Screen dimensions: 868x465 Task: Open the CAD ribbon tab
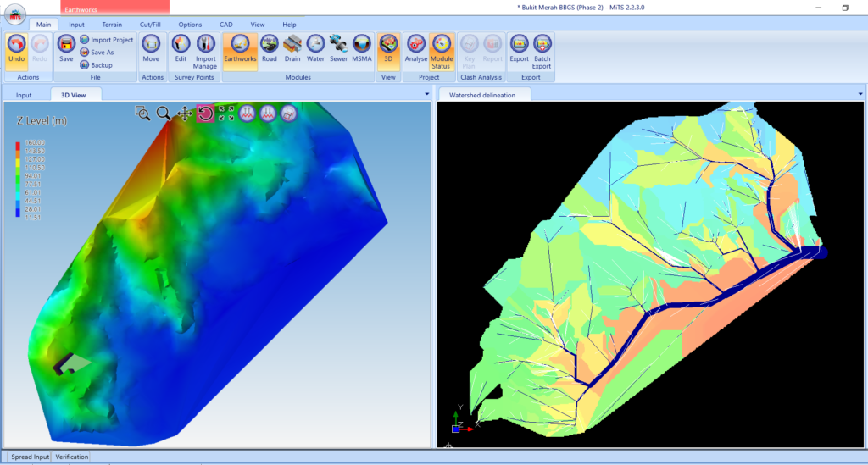(225, 25)
